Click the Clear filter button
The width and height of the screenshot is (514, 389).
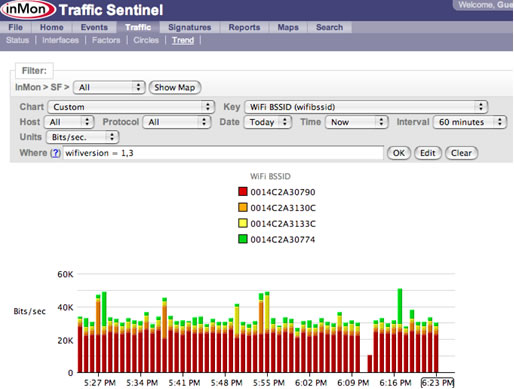click(461, 153)
